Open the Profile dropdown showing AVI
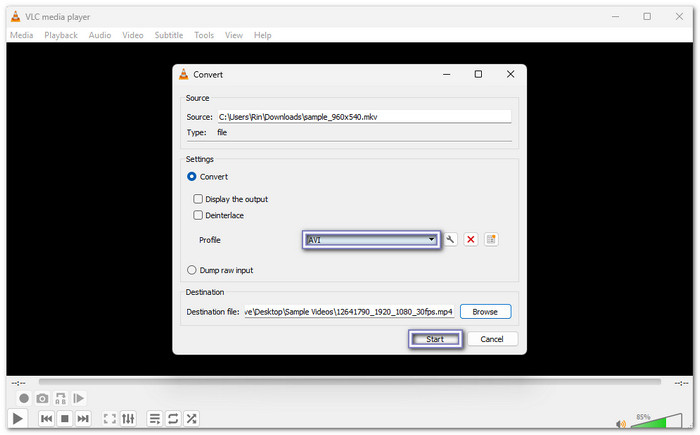The width and height of the screenshot is (700, 435). click(371, 240)
